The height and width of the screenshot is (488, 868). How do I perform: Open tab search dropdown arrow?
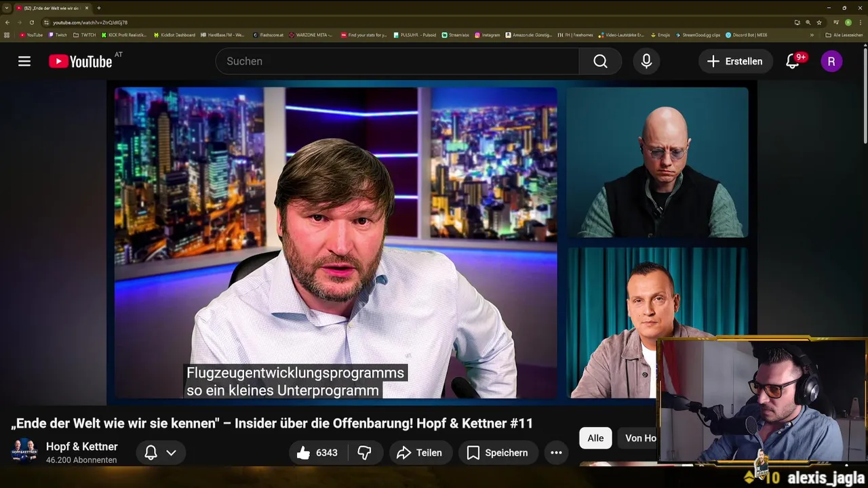pos(7,8)
